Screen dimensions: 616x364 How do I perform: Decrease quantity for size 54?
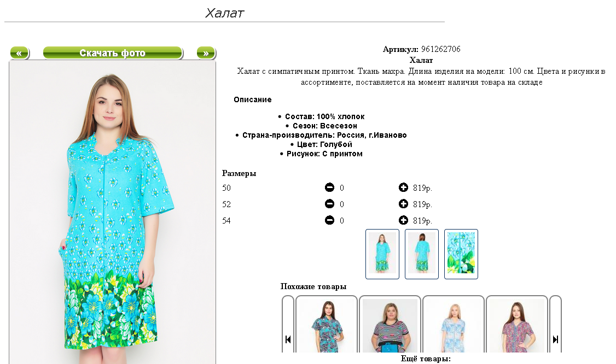329,220
